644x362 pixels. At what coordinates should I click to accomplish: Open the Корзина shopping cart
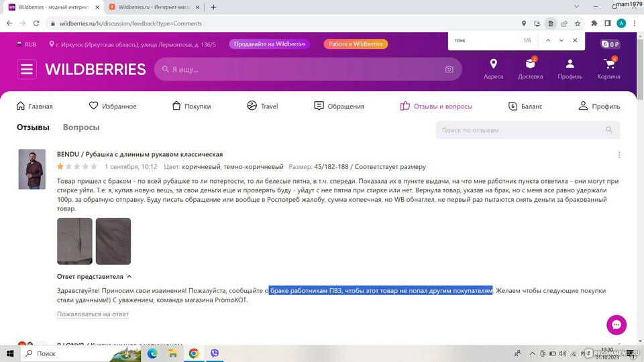[608, 68]
